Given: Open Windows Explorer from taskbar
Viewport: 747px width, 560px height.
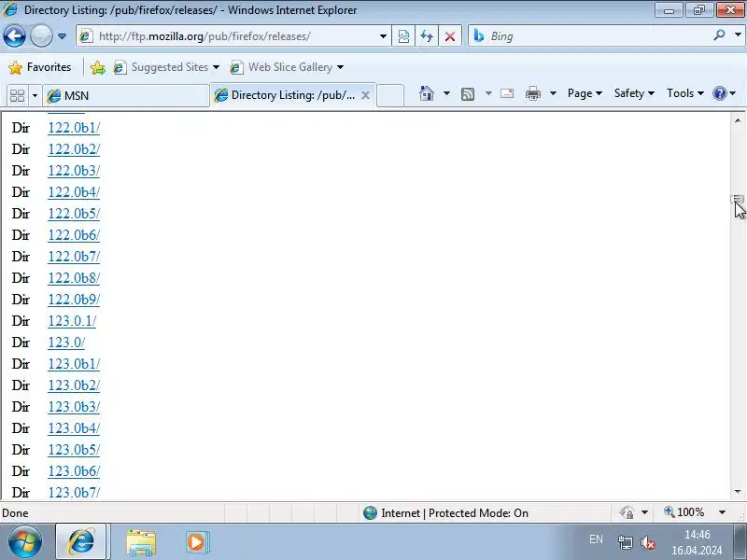Looking at the screenshot, I should pos(141,542).
